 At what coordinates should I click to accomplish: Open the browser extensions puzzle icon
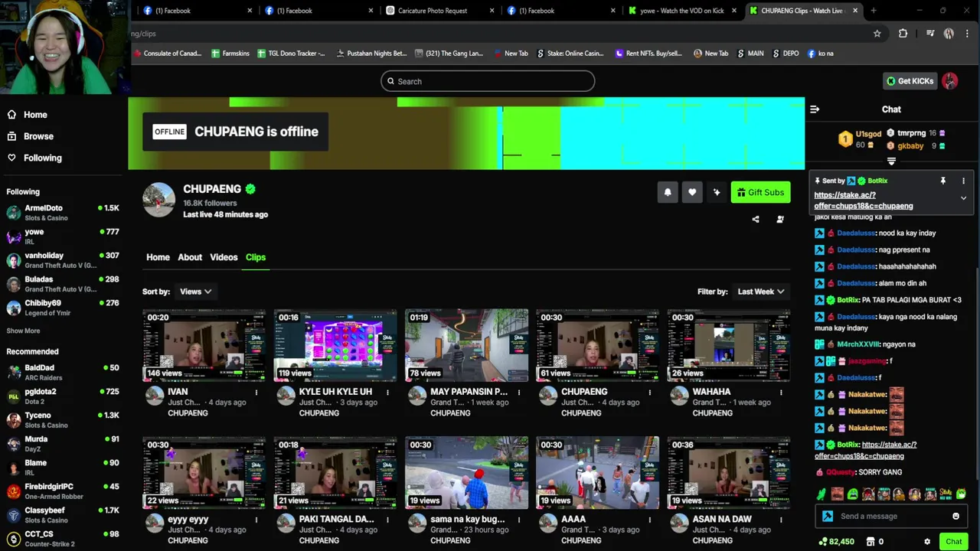(x=903, y=34)
